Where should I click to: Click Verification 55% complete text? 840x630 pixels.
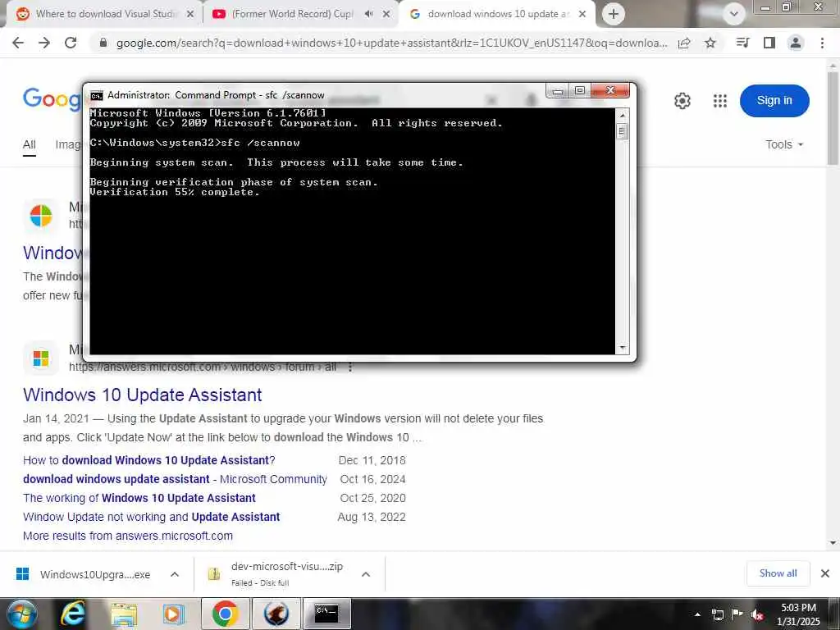coord(174,192)
